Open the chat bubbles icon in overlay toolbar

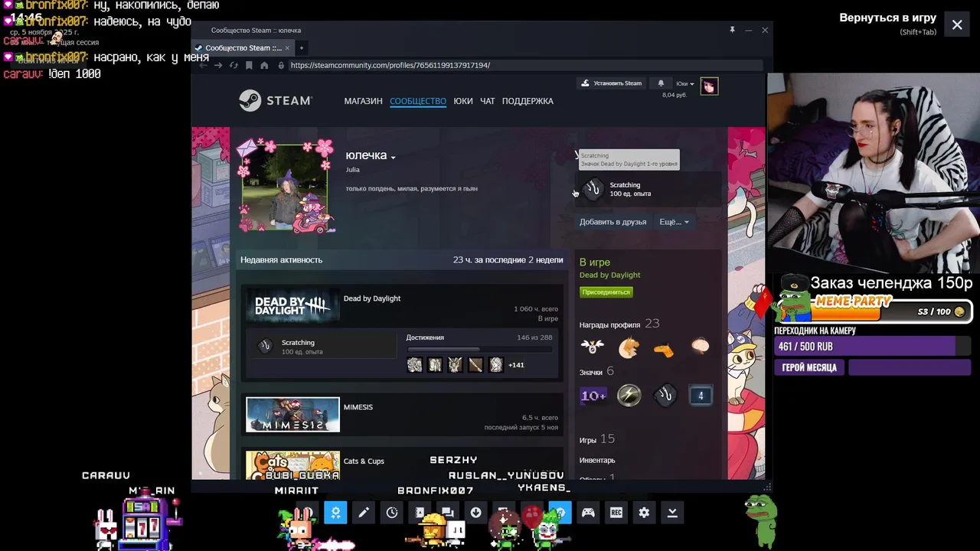coord(448,513)
